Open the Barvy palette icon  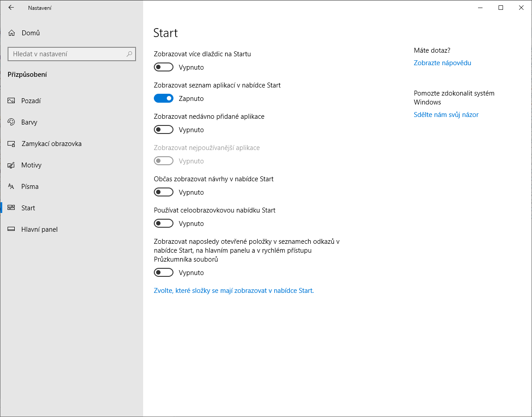(12, 122)
